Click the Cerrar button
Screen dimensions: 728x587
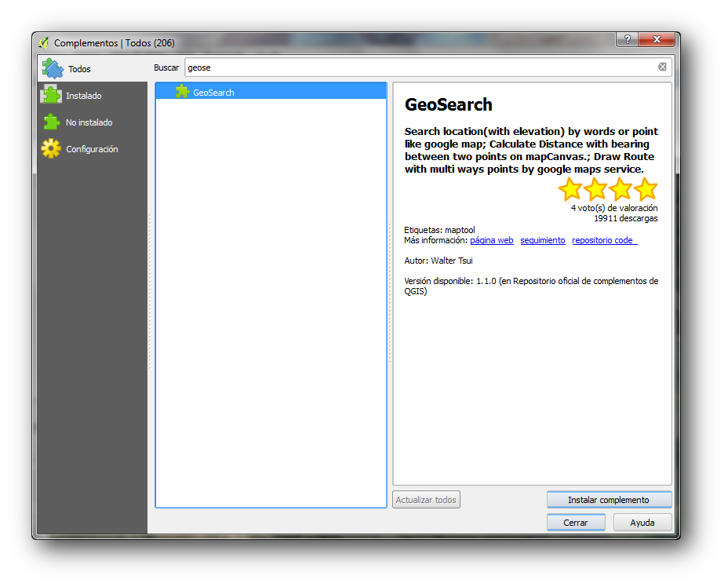575,523
